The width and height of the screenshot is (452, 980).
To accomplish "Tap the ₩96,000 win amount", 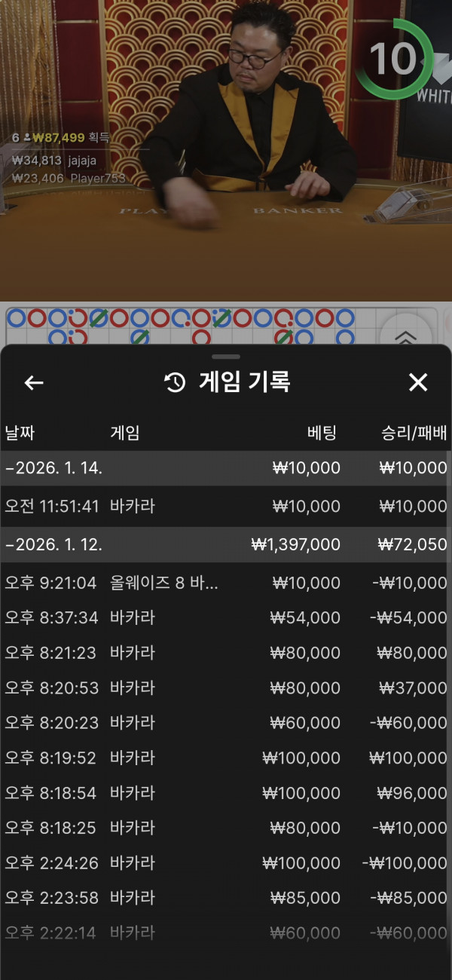I will pos(413,792).
